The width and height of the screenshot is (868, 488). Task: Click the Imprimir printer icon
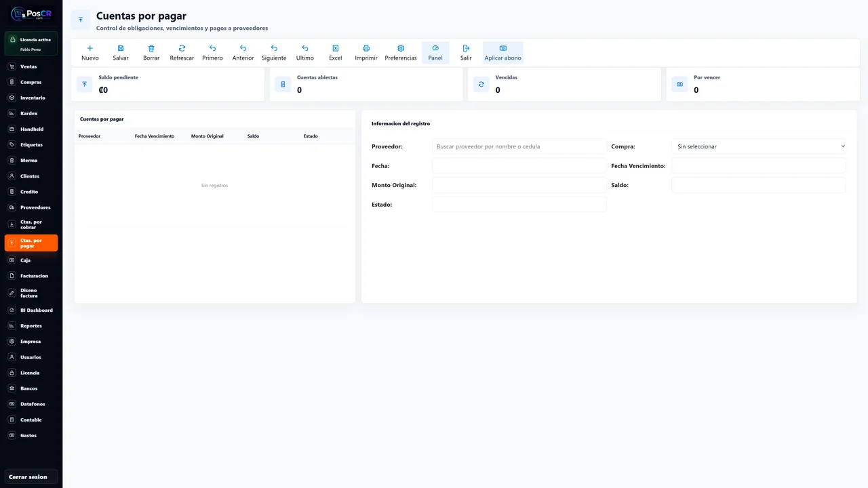click(366, 48)
